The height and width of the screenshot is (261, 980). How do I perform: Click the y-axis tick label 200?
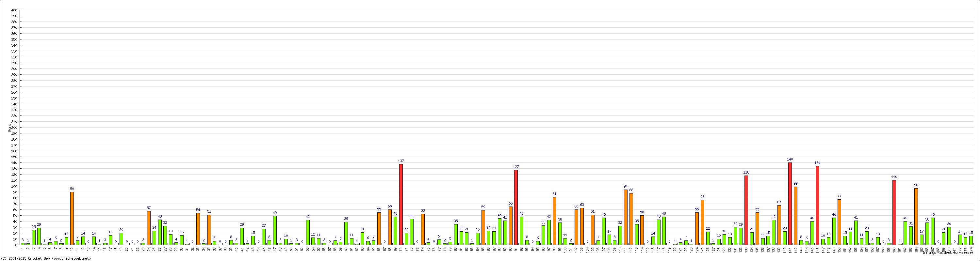(x=14, y=127)
